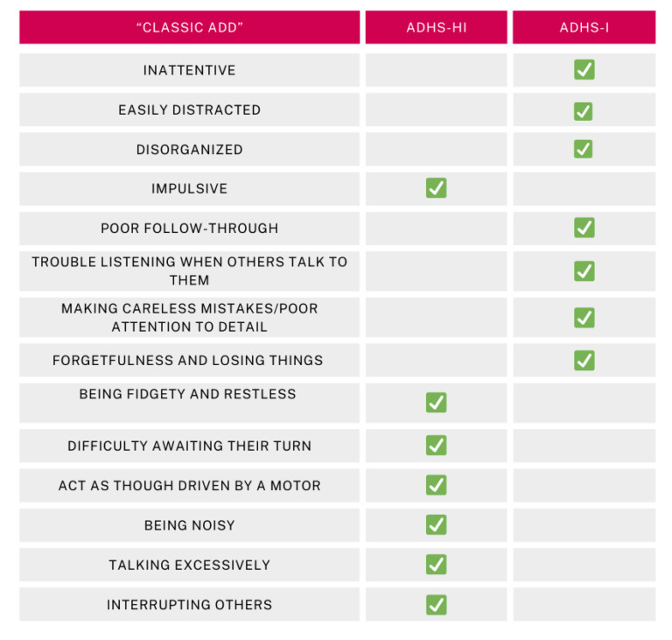The image size is (672, 640).
Task: Click the green checkmark in the Inattentive row
Action: (x=584, y=70)
